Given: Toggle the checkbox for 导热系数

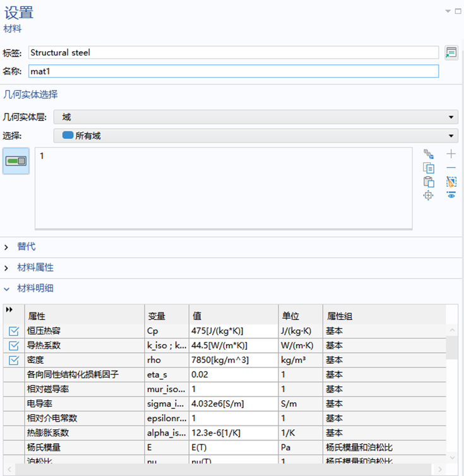Looking at the screenshot, I should tap(14, 345).
